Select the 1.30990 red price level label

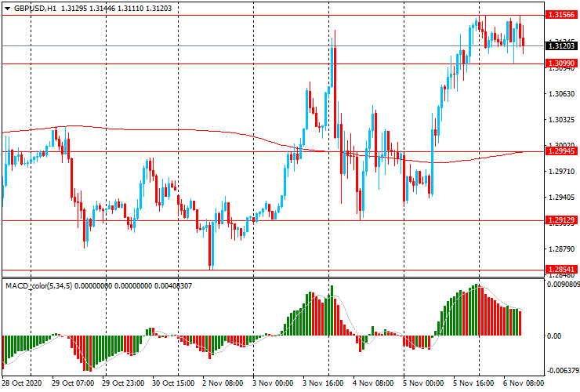(x=561, y=64)
